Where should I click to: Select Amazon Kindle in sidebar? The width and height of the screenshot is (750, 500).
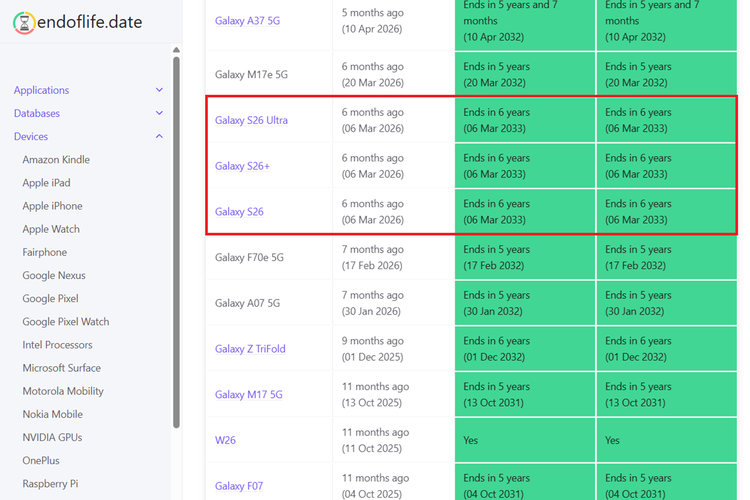click(56, 159)
